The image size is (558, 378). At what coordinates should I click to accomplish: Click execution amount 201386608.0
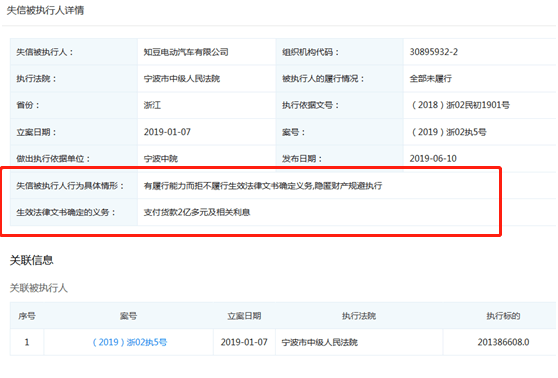click(503, 342)
